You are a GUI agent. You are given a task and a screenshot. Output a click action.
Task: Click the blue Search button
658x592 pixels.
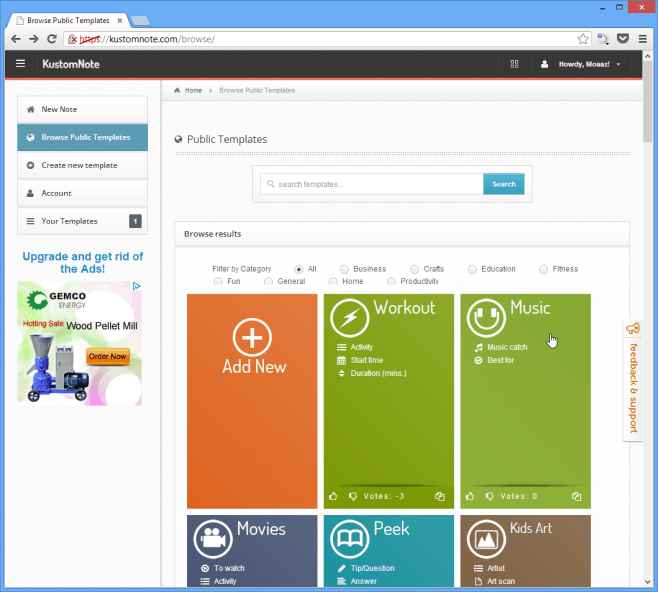click(504, 184)
